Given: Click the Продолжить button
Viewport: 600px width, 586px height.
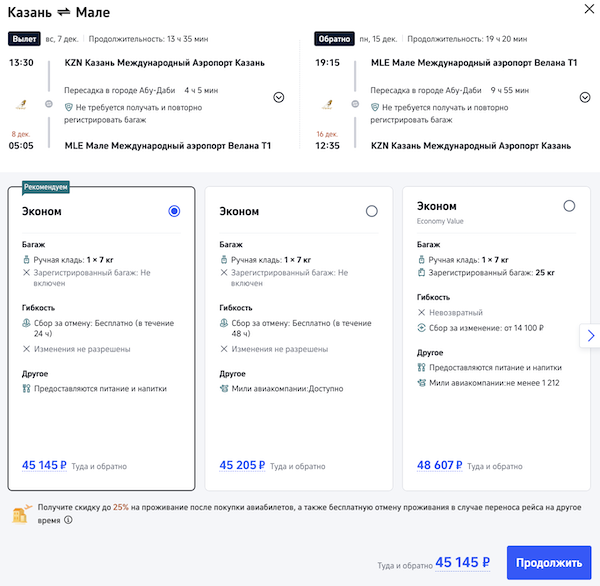Looking at the screenshot, I should (x=548, y=563).
